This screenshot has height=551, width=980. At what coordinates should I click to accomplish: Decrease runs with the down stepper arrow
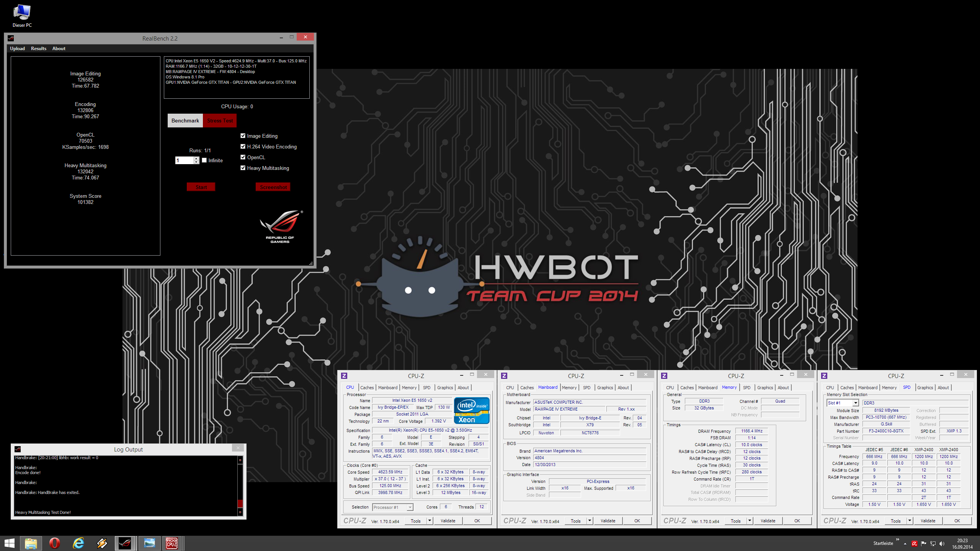click(196, 162)
